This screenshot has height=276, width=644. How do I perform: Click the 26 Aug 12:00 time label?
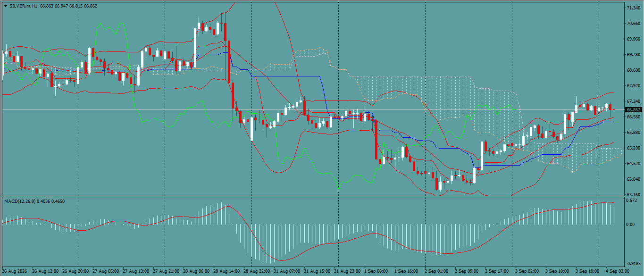45,272
